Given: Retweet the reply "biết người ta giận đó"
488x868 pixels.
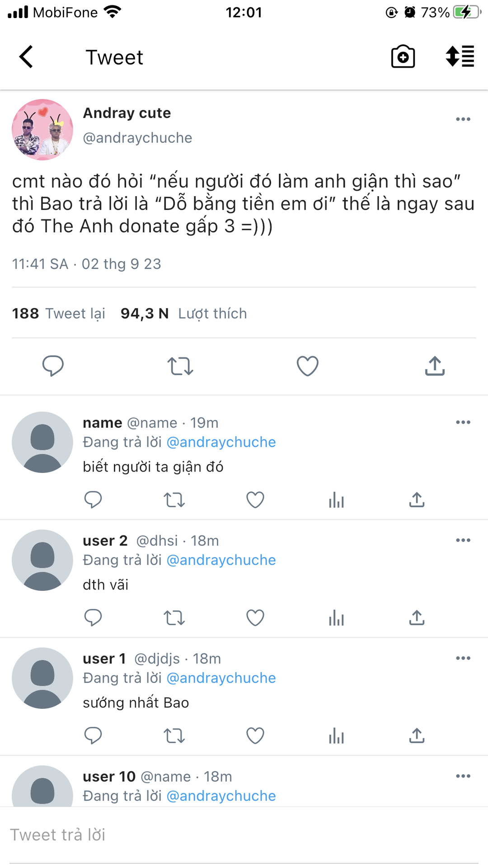Looking at the screenshot, I should coord(174,500).
